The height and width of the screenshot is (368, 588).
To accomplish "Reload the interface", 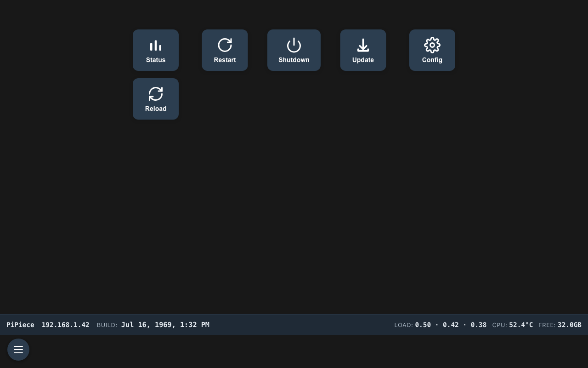I will pyautogui.click(x=156, y=99).
